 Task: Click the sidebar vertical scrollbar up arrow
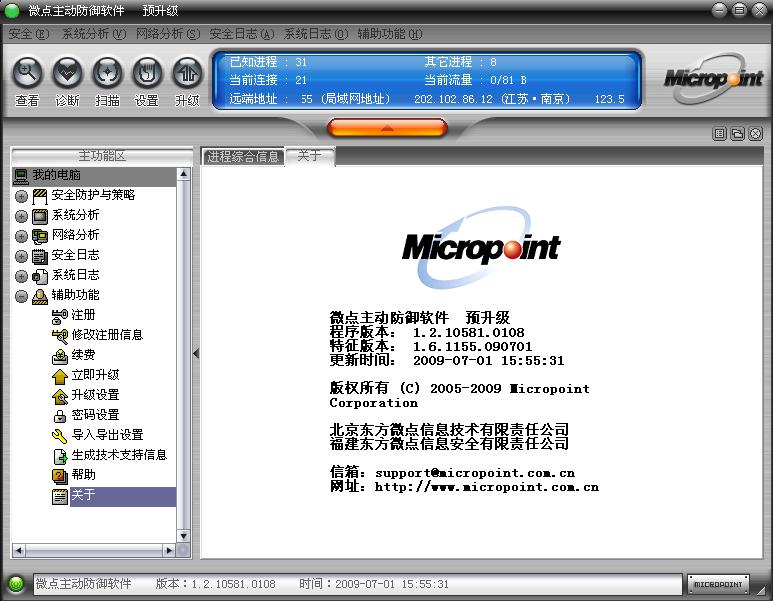tap(183, 174)
